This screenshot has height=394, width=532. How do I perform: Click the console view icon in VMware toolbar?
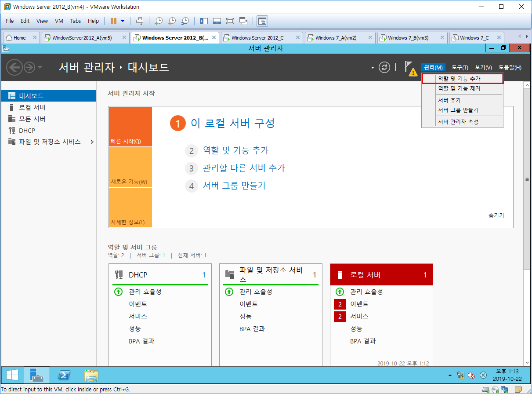[262, 21]
